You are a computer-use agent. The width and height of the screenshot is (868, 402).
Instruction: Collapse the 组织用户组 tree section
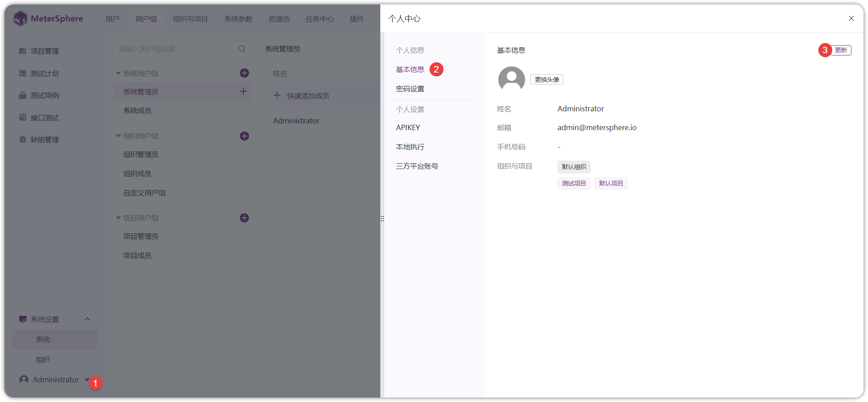pyautogui.click(x=118, y=136)
